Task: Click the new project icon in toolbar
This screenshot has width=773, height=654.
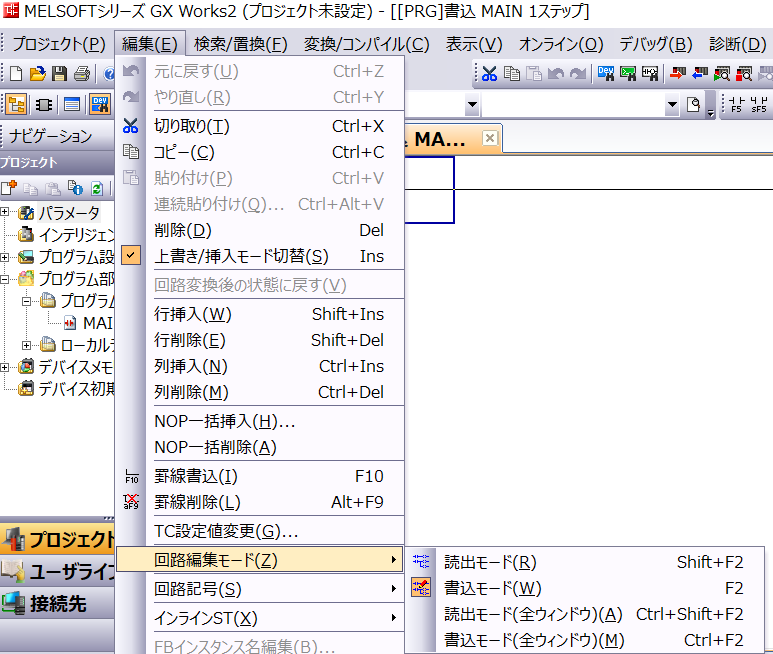Action: coord(16,74)
